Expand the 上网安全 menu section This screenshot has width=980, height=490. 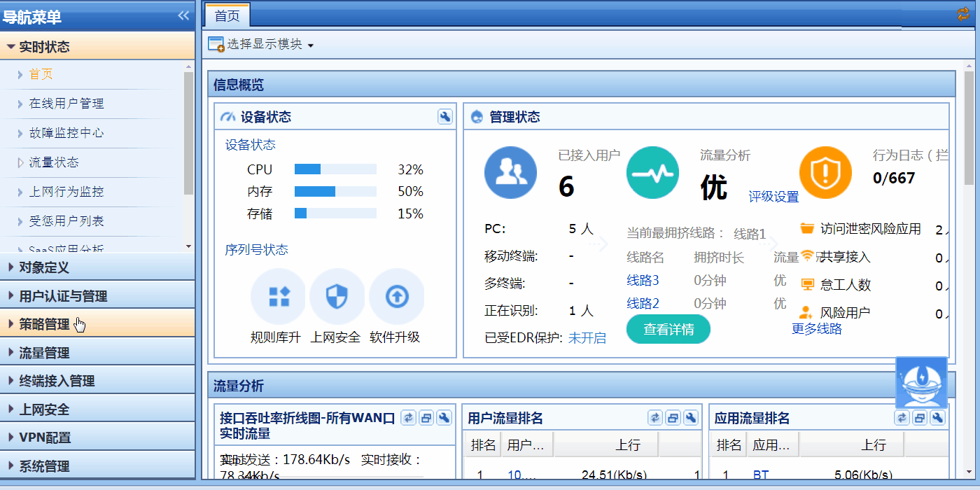tap(97, 409)
